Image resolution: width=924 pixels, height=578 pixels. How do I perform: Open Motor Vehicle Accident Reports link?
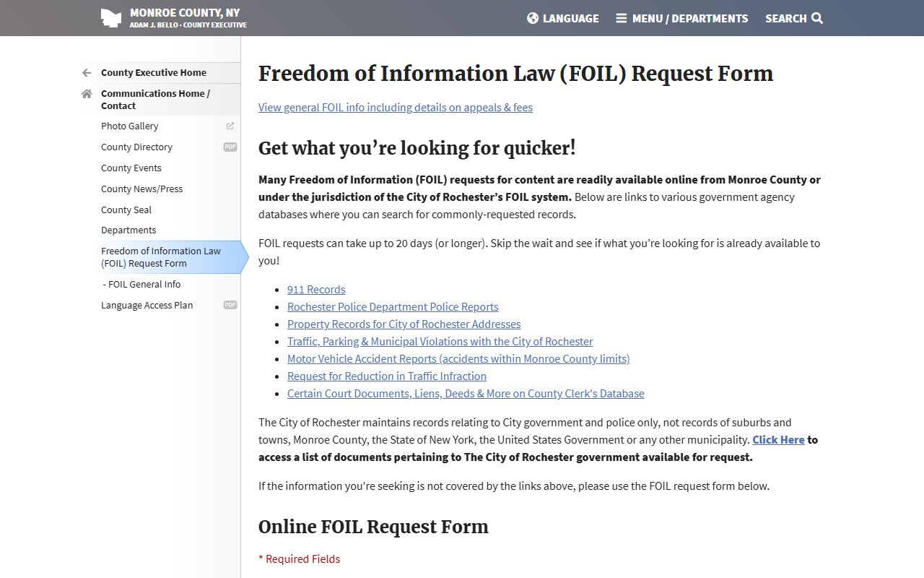pyautogui.click(x=458, y=358)
